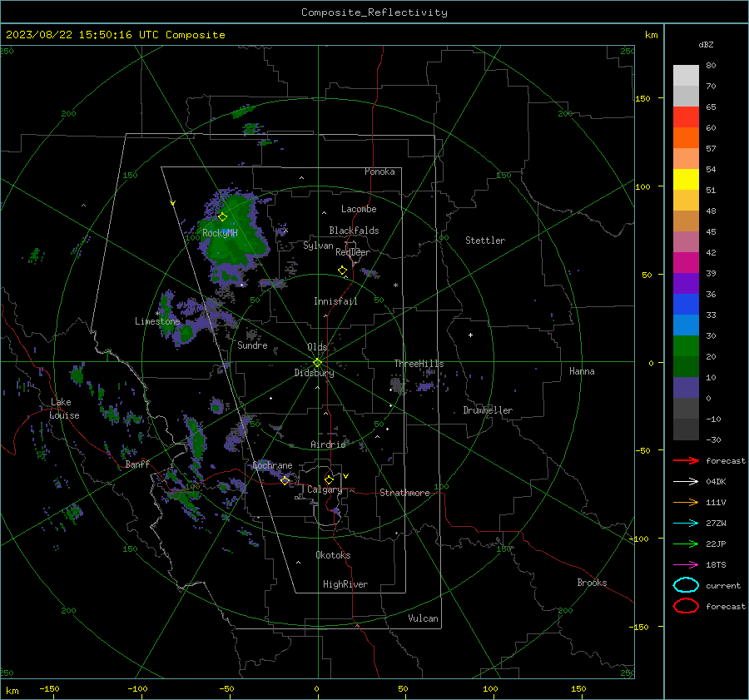
Task: Click the white asterisk marker east of RedDeer
Action: tap(395, 285)
